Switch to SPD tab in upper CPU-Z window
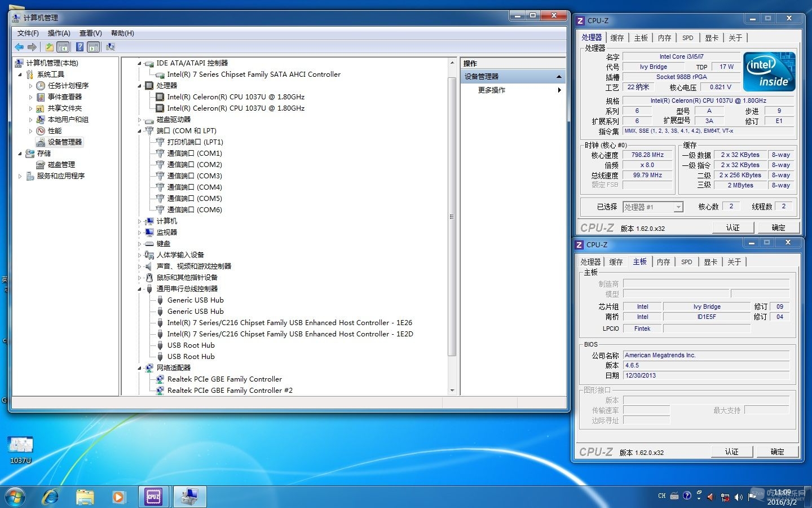This screenshot has width=812, height=508. coord(687,38)
